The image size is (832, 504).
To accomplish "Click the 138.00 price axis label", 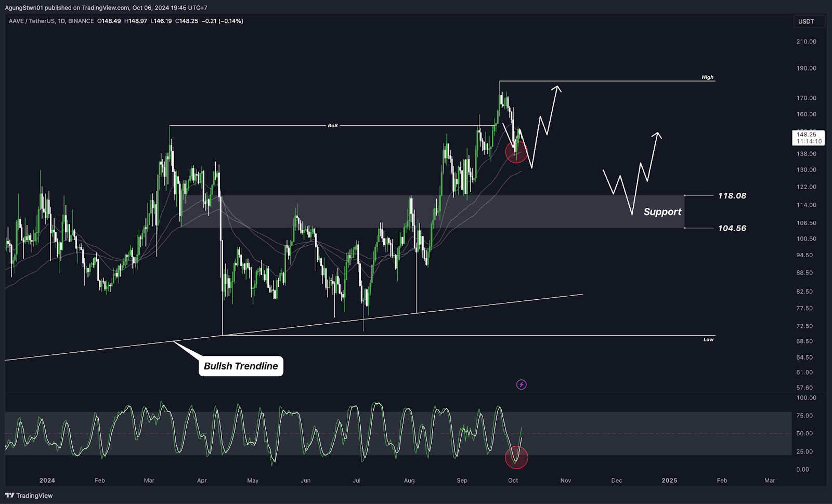I will click(x=807, y=154).
